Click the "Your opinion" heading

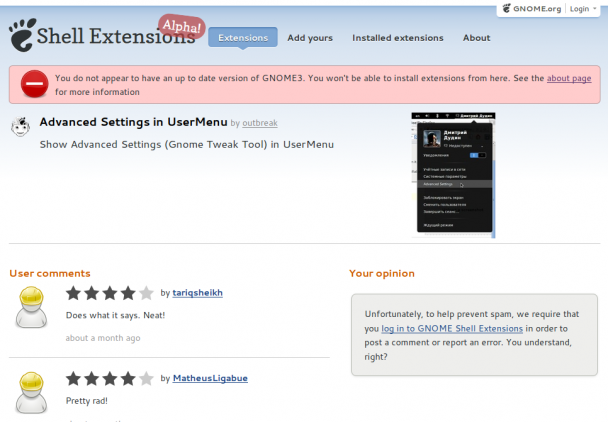coord(382,273)
